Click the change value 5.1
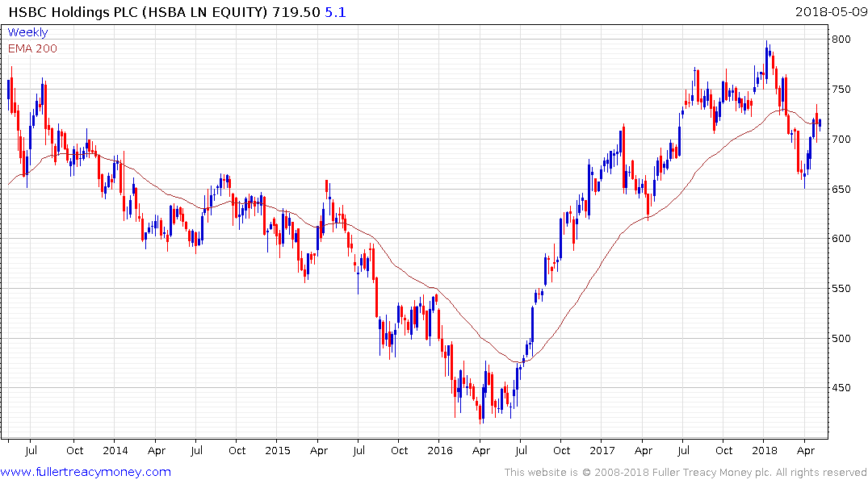The height and width of the screenshot is (484, 868). pos(335,12)
